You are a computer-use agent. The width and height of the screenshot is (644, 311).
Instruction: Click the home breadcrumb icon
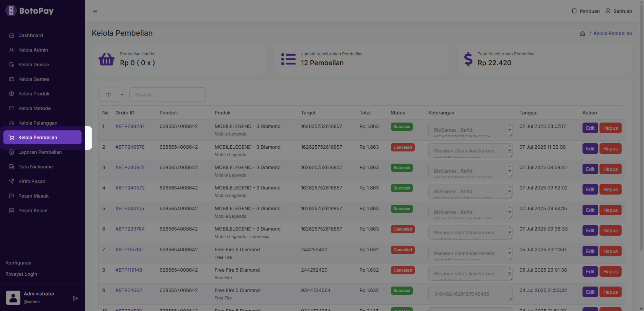(583, 34)
